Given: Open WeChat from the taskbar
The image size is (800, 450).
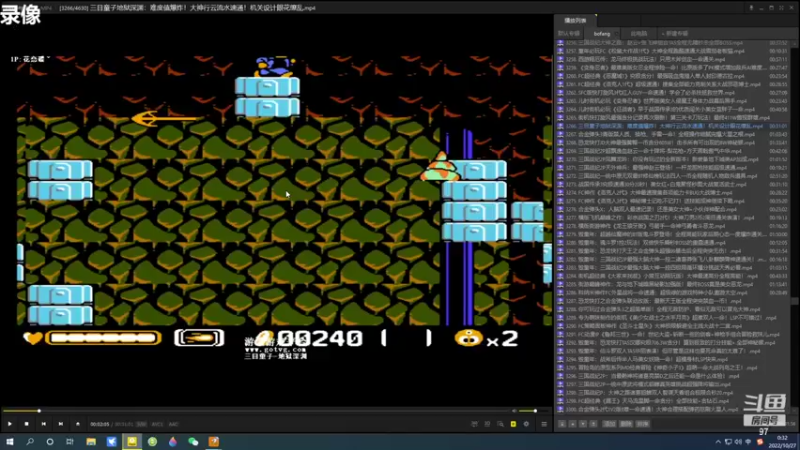Looking at the screenshot, I should click(193, 441).
